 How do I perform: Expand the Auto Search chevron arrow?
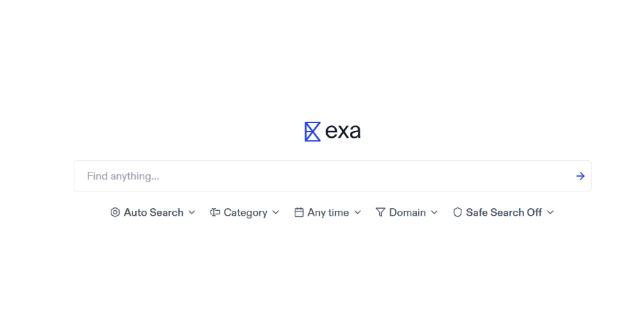(192, 212)
